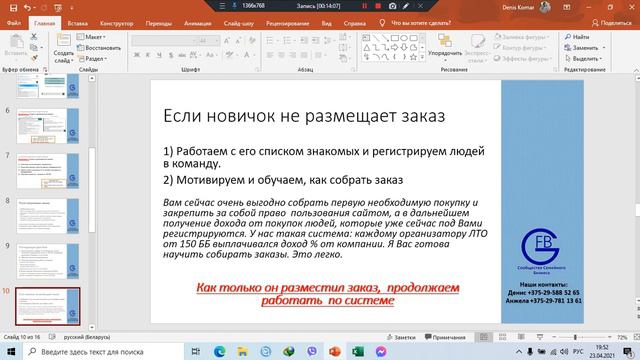
Task: Open the Макет layout dropdown
Action: (92, 37)
